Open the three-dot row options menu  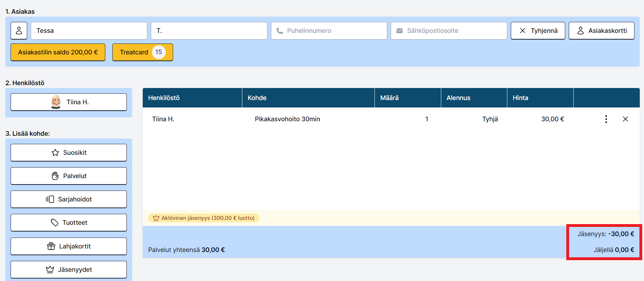click(x=606, y=119)
